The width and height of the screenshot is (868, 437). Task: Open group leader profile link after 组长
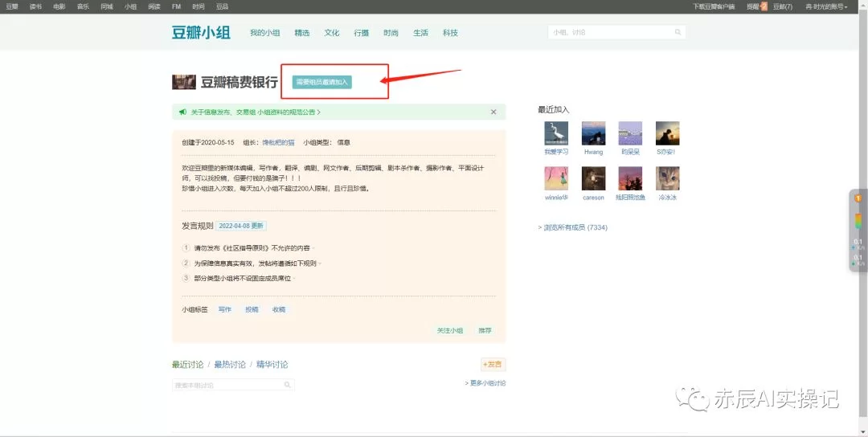click(x=278, y=142)
